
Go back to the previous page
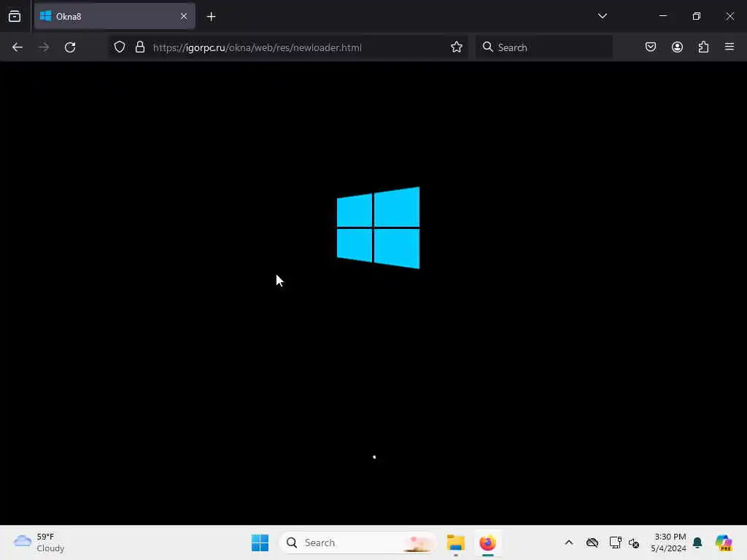[x=18, y=47]
